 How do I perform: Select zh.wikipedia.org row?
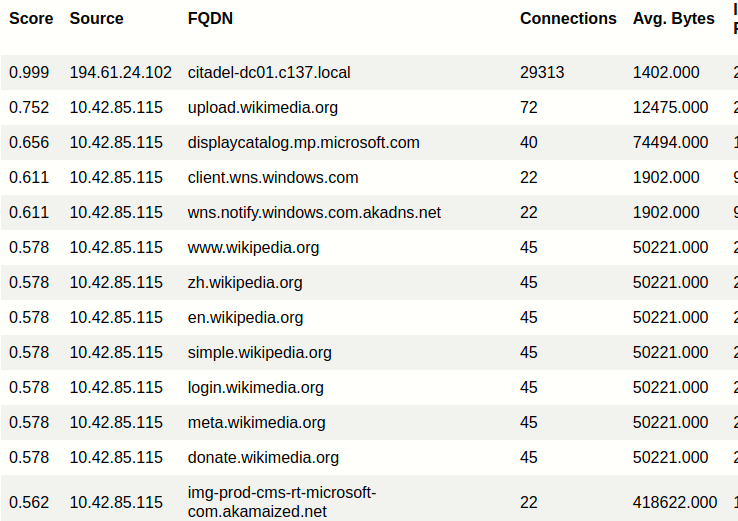[369, 282]
